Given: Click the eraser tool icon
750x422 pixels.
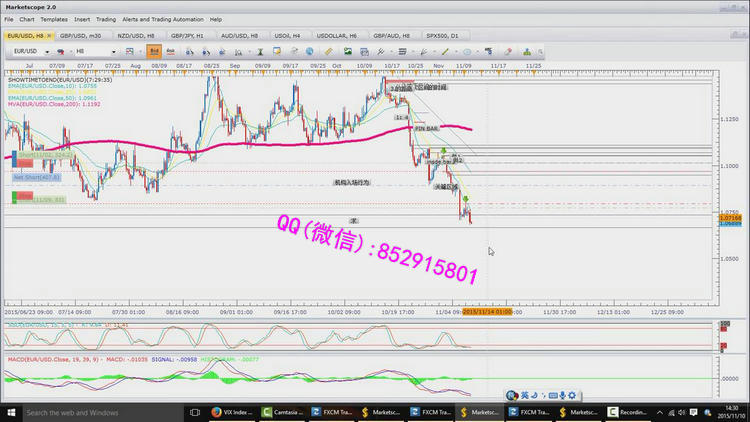Looking at the screenshot, I should tap(508, 50).
